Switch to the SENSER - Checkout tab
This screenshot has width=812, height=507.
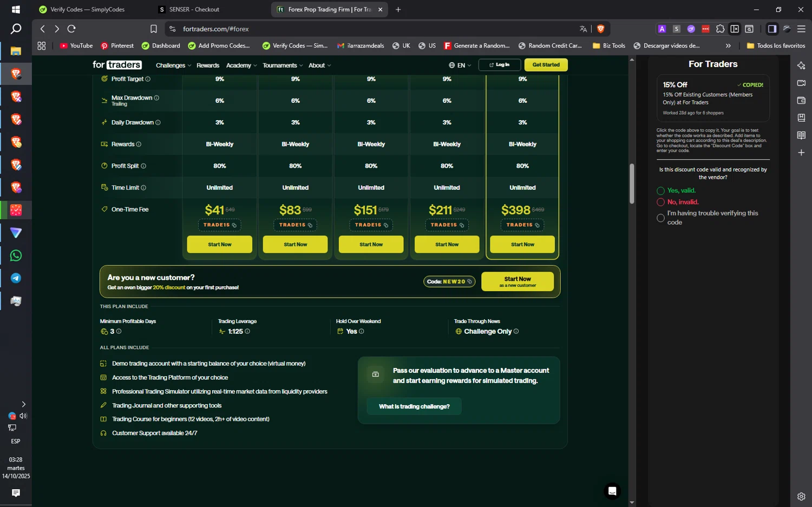194,9
